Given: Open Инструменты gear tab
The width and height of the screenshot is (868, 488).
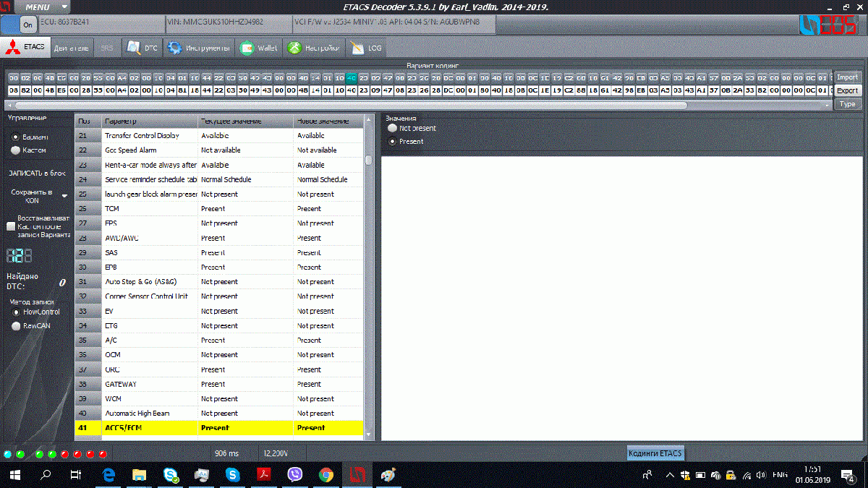Looking at the screenshot, I should pos(198,48).
